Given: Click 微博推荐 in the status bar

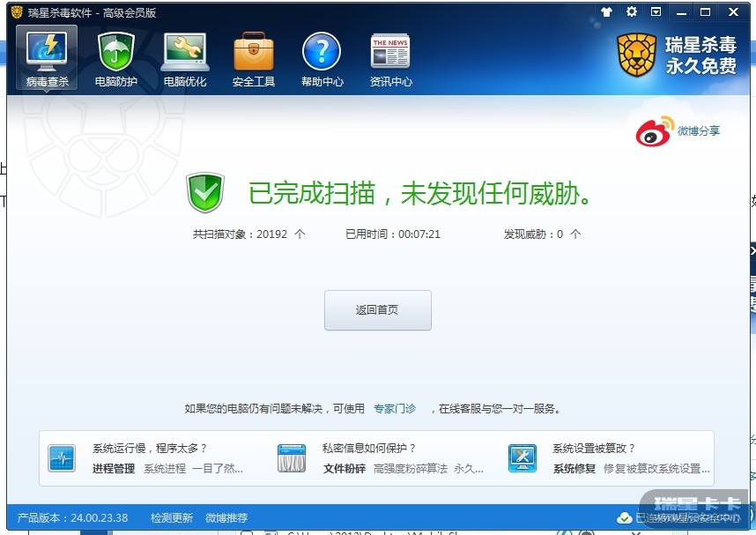Looking at the screenshot, I should 226,517.
